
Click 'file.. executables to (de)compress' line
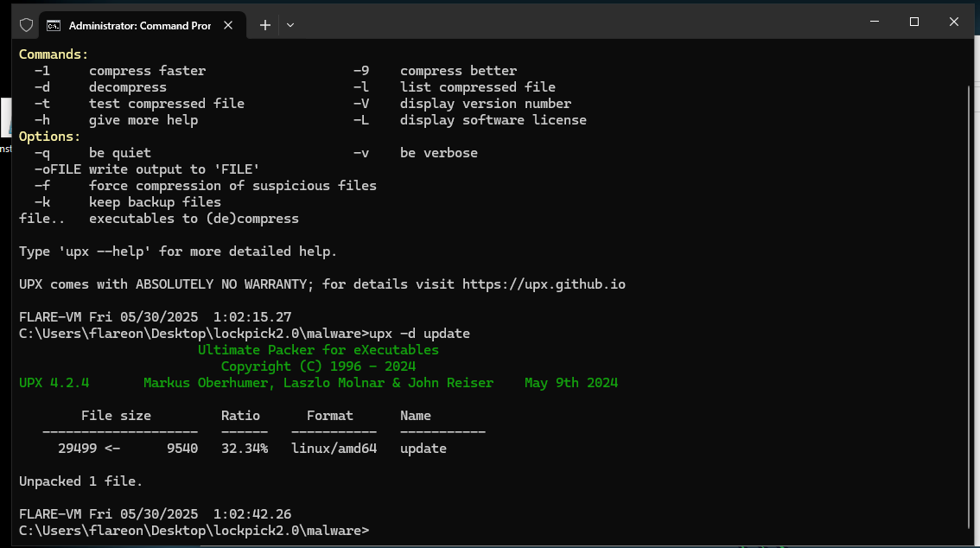coord(159,219)
